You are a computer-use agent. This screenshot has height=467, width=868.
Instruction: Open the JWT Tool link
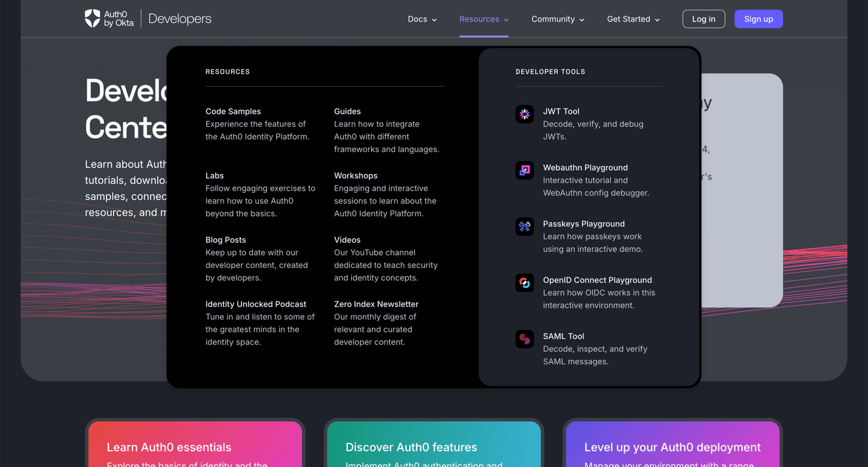pos(561,111)
